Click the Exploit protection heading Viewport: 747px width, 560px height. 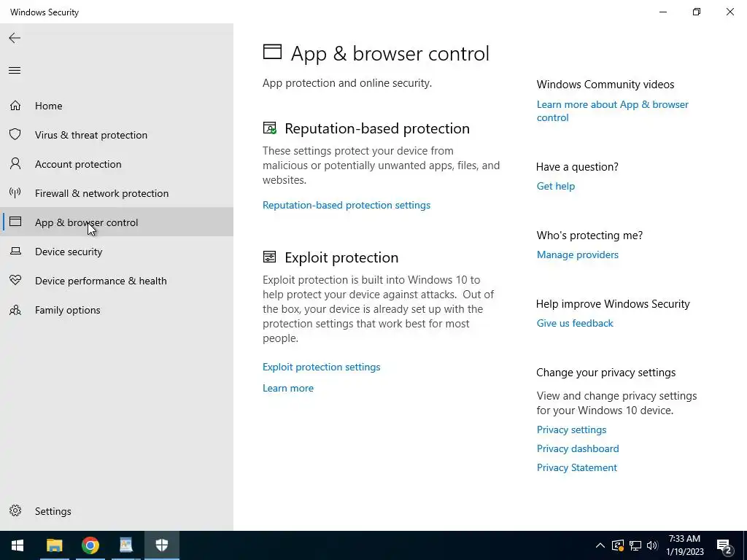(x=341, y=257)
